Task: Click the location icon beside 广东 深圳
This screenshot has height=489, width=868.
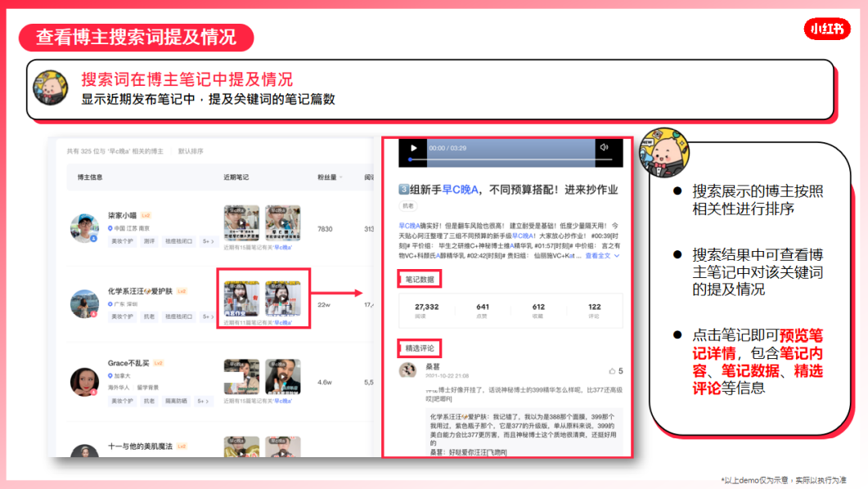Action: pos(110,303)
